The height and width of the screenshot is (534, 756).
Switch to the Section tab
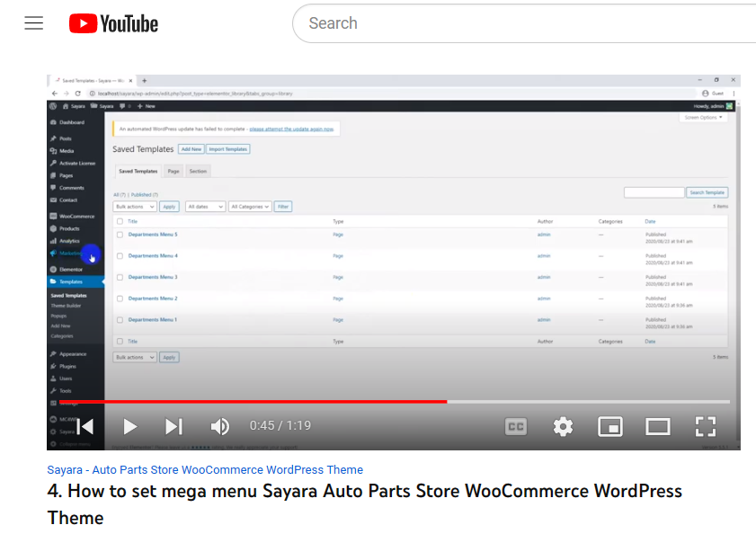(198, 171)
